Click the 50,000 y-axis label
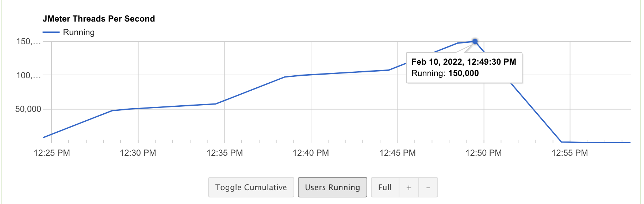644x204 pixels. click(x=28, y=109)
